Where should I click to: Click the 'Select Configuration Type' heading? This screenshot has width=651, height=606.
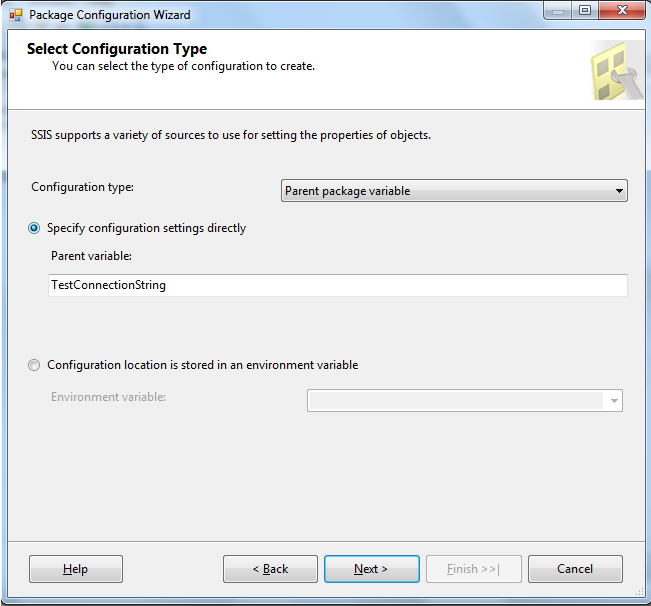(x=117, y=49)
